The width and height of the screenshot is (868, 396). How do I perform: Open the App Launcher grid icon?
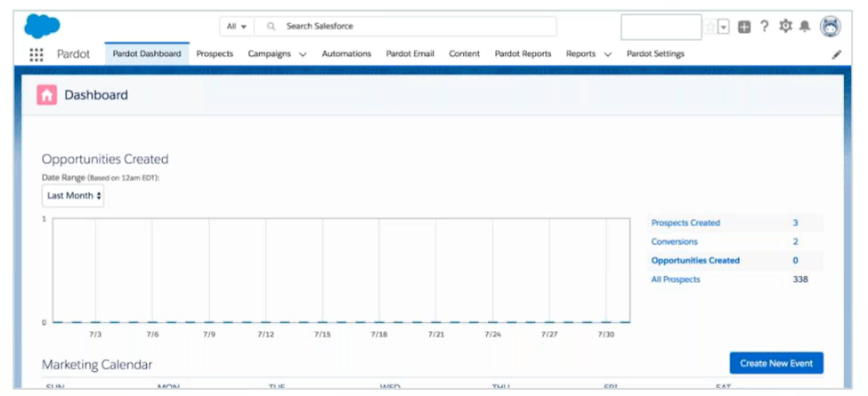[37, 54]
